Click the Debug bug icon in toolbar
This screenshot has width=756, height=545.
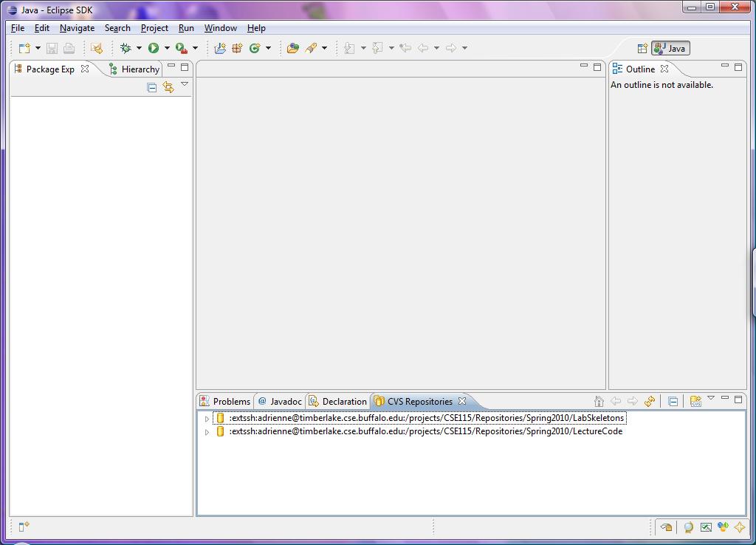click(x=126, y=48)
